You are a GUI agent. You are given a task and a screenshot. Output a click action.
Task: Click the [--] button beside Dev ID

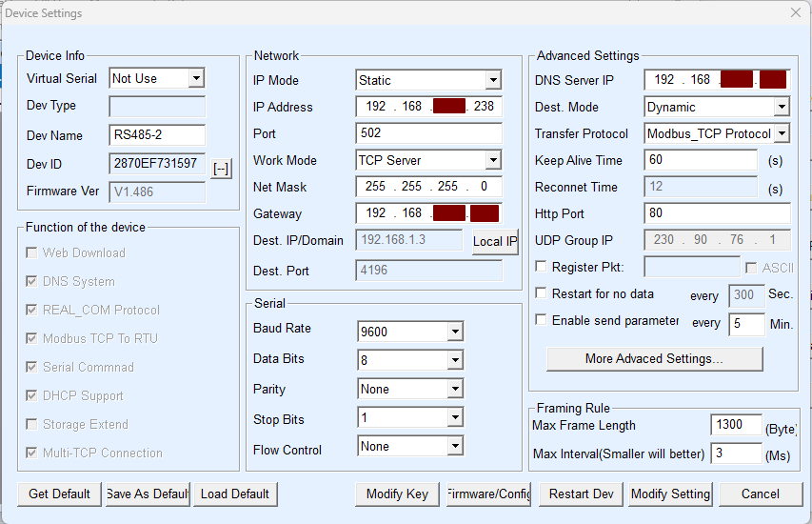(x=221, y=170)
